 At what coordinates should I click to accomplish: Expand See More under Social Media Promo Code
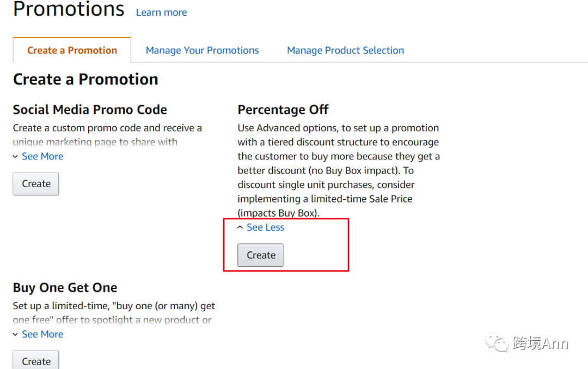(42, 156)
